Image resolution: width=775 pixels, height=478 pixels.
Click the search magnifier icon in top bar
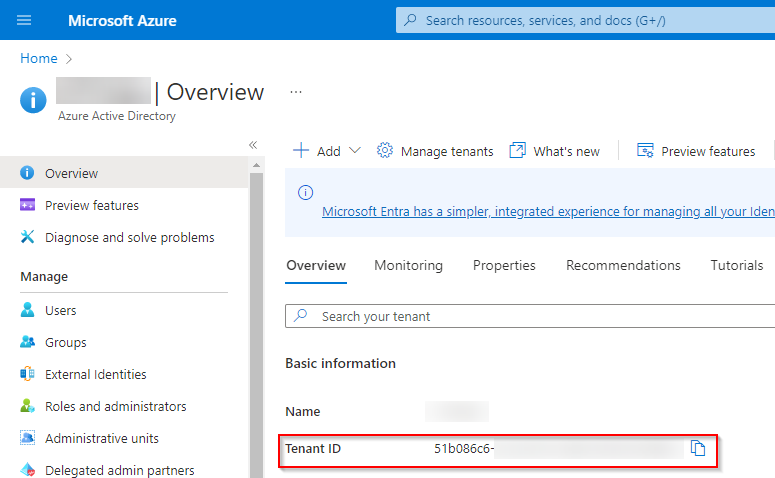point(410,20)
